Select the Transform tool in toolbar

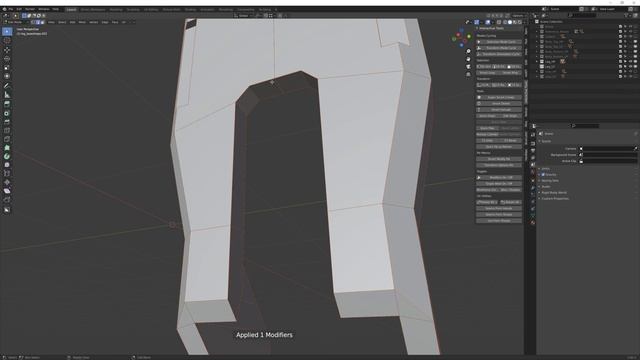click(7, 76)
